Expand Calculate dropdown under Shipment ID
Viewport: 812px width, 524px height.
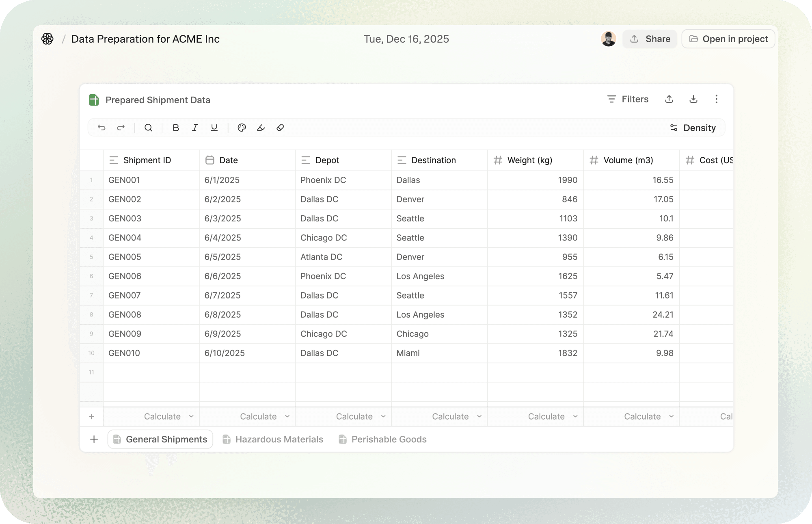click(x=168, y=416)
